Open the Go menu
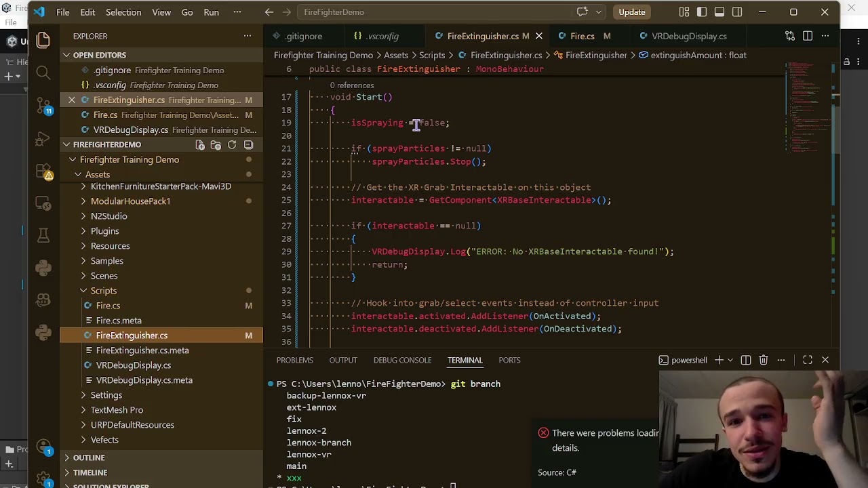The image size is (868, 488). click(187, 12)
